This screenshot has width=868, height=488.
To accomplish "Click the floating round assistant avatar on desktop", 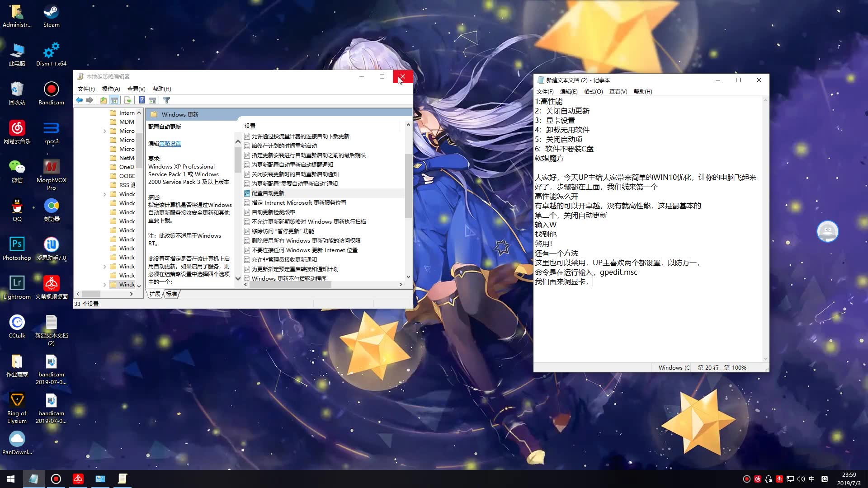I will click(828, 231).
